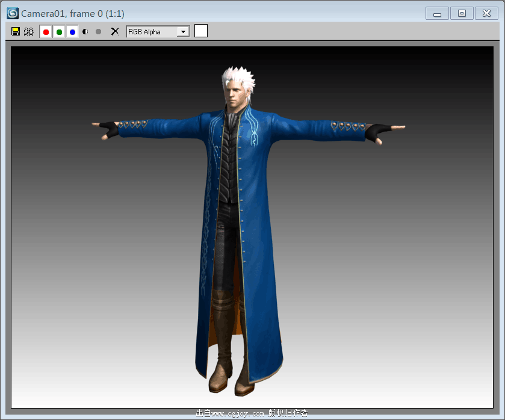
Task: Expand the channel display combo box arrow
Action: [x=184, y=31]
